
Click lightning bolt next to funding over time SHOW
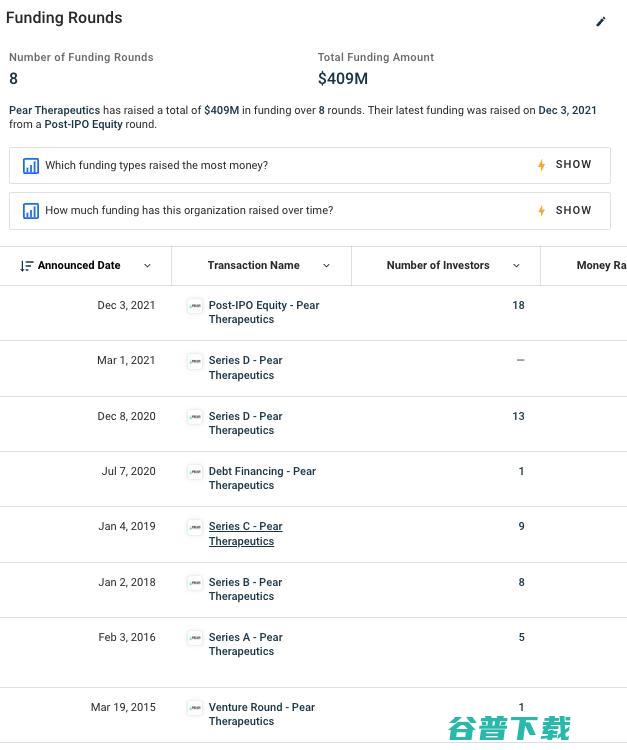(541, 210)
